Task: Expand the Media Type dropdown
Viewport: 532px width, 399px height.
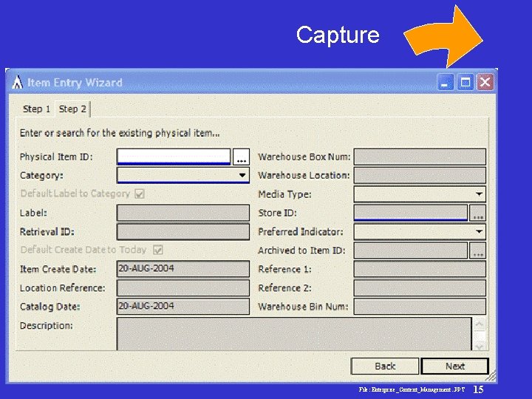Action: pyautogui.click(x=479, y=194)
